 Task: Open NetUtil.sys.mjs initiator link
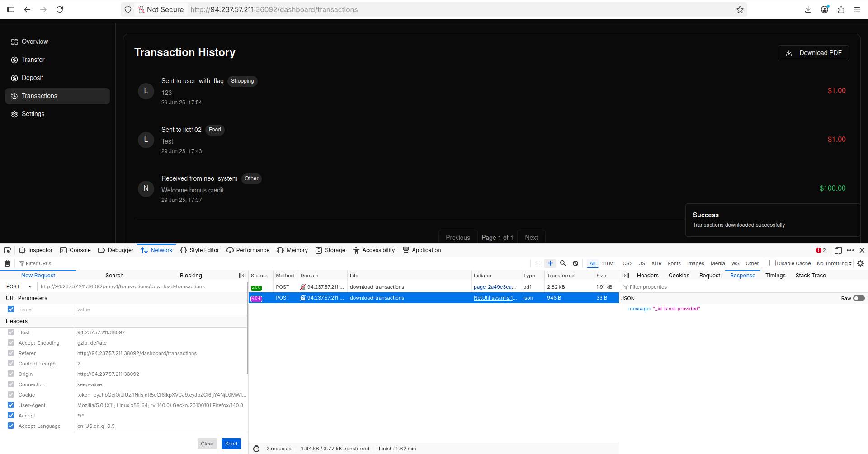pos(495,298)
